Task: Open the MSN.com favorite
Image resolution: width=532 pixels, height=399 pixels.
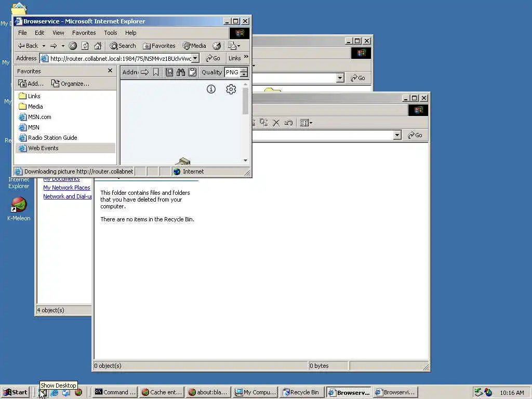Action: (35, 117)
